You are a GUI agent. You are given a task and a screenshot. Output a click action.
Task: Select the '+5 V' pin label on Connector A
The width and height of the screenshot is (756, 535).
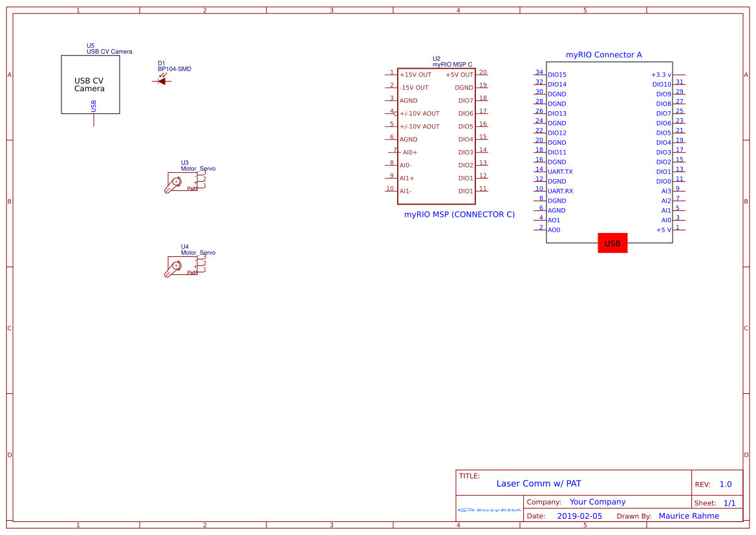coord(664,230)
